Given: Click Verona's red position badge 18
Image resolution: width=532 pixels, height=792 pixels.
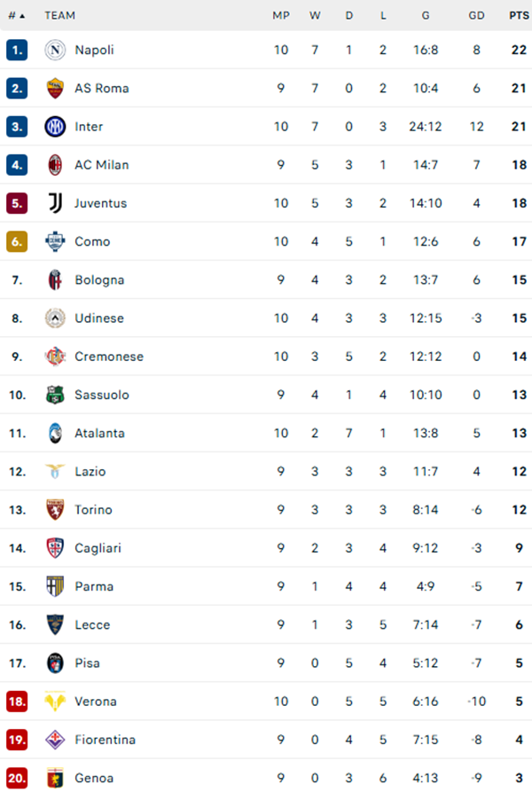Looking at the screenshot, I should point(16,701).
